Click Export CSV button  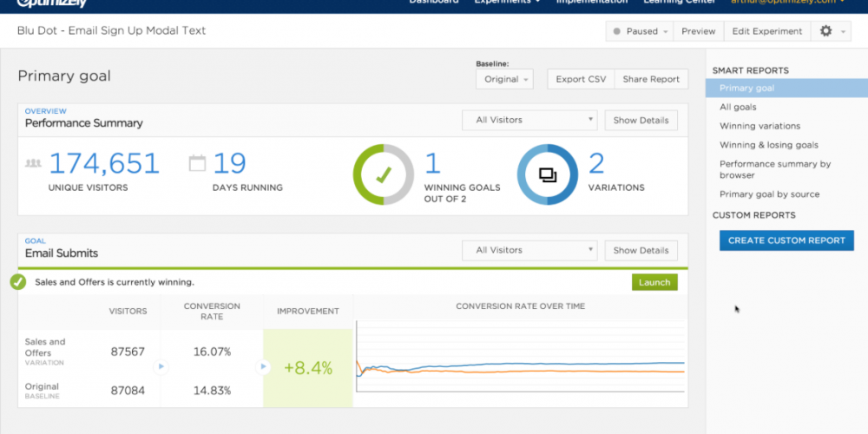[581, 79]
